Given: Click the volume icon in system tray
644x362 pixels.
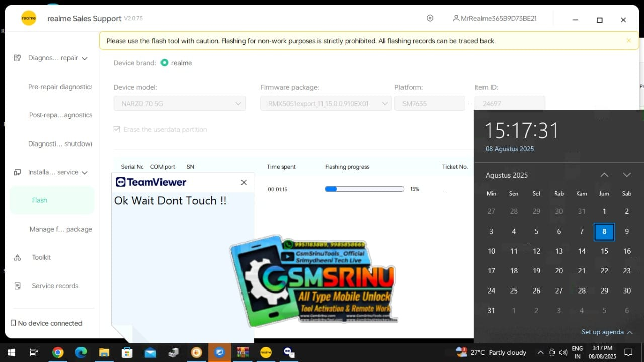Looking at the screenshot, I should coord(563,352).
